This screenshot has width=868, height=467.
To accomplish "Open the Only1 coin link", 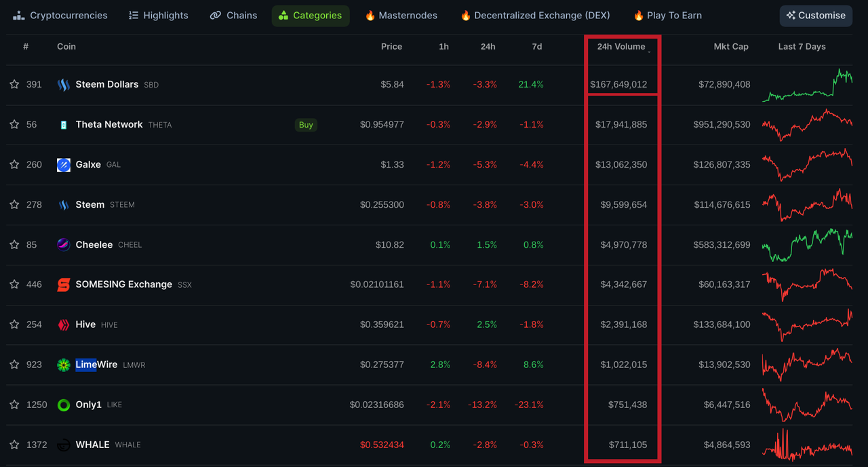I will pos(89,405).
